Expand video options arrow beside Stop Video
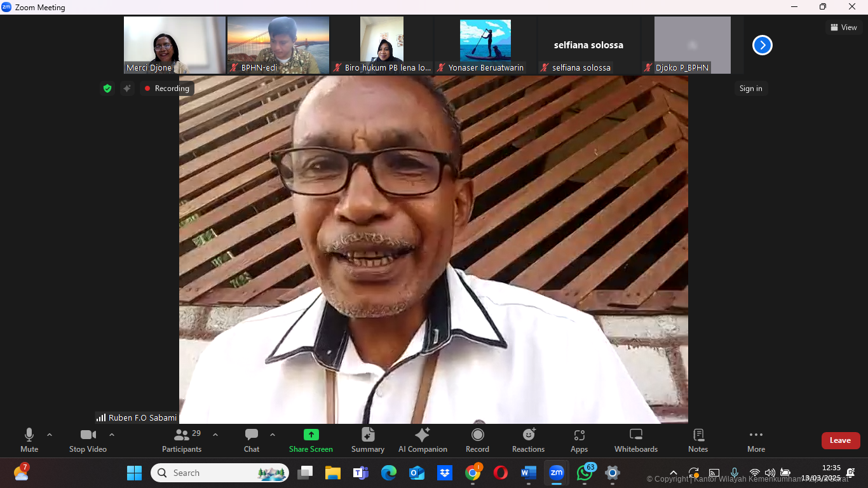The width and height of the screenshot is (868, 488). pyautogui.click(x=112, y=435)
